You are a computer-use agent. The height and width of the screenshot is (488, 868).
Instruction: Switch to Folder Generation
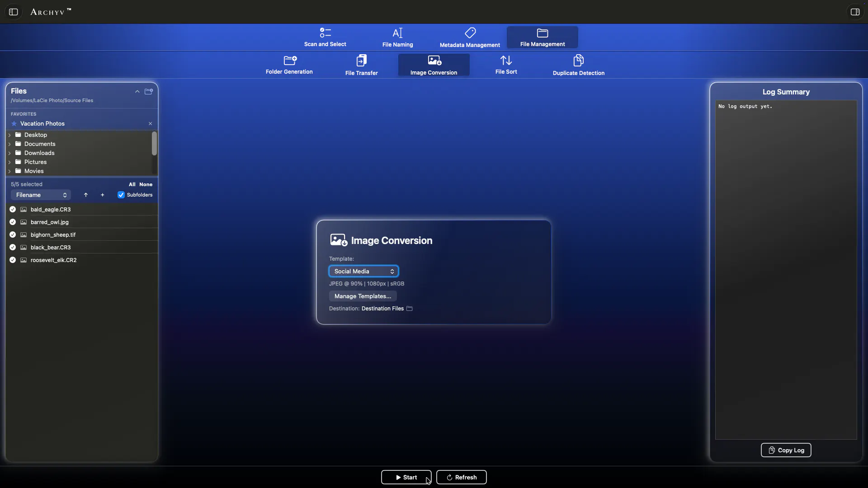click(x=289, y=66)
